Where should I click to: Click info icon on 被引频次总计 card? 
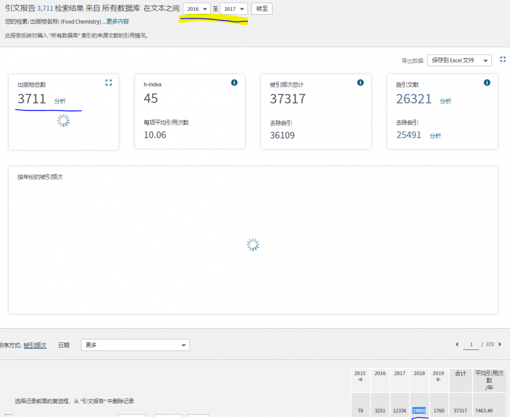[360, 83]
